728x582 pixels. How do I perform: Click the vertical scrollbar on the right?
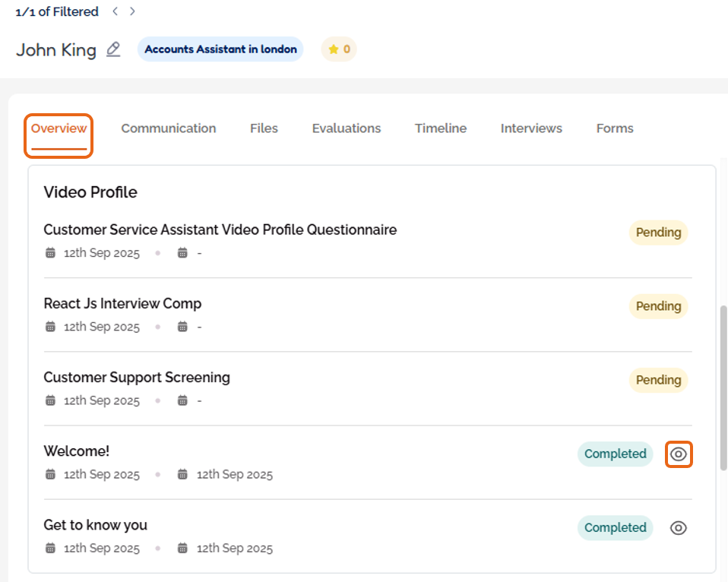click(x=723, y=380)
